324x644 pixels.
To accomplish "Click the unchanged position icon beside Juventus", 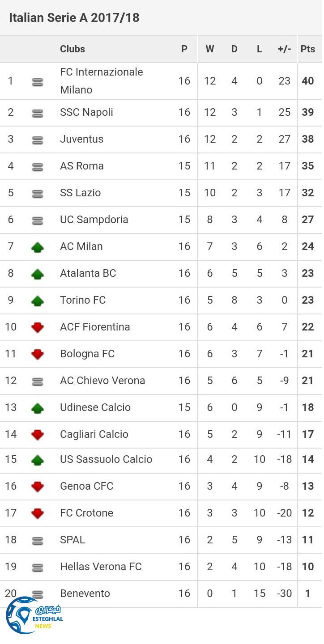I will point(38,140).
